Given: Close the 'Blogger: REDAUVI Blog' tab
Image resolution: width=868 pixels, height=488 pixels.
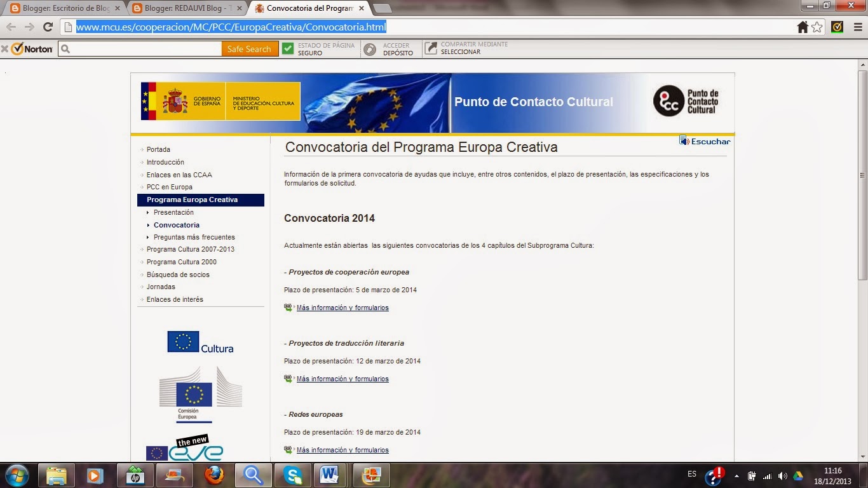Looking at the screenshot, I should click(x=239, y=8).
